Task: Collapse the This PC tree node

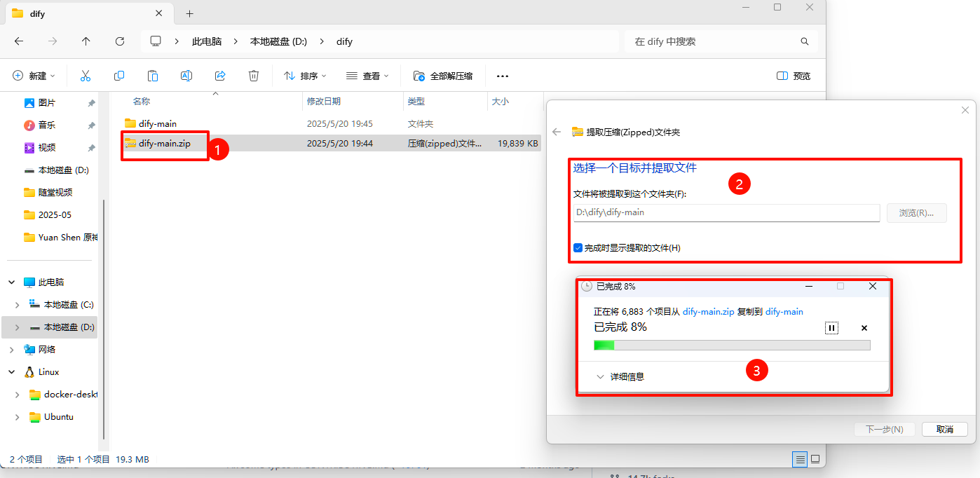Action: coord(12,282)
